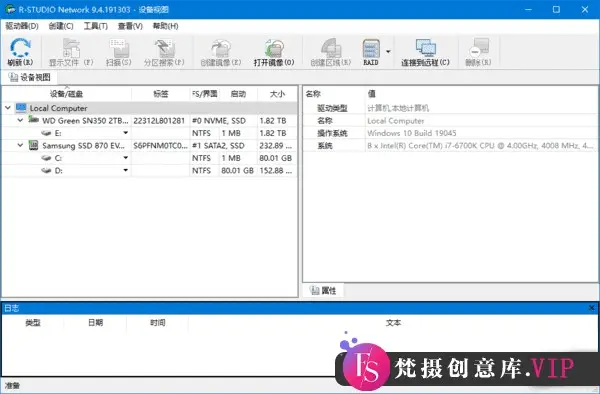Click the 操作系统 property row
Viewport: 600px width, 394px height.
450,133
